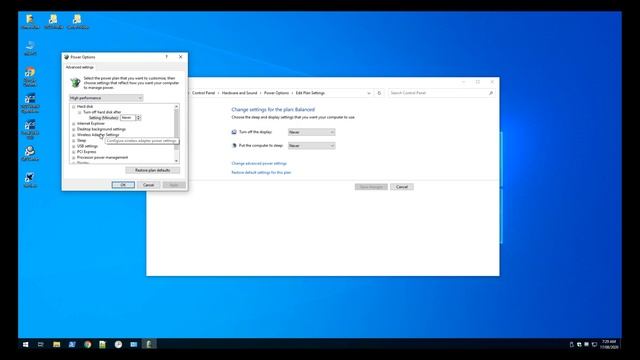640x360 pixels.
Task: Open the High performance plan dropdown
Action: (106, 98)
